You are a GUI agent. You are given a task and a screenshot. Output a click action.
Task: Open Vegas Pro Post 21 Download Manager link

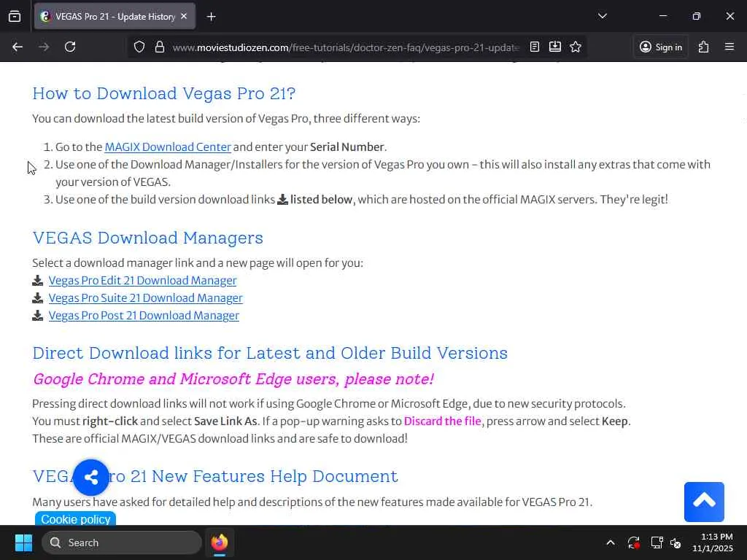click(144, 316)
